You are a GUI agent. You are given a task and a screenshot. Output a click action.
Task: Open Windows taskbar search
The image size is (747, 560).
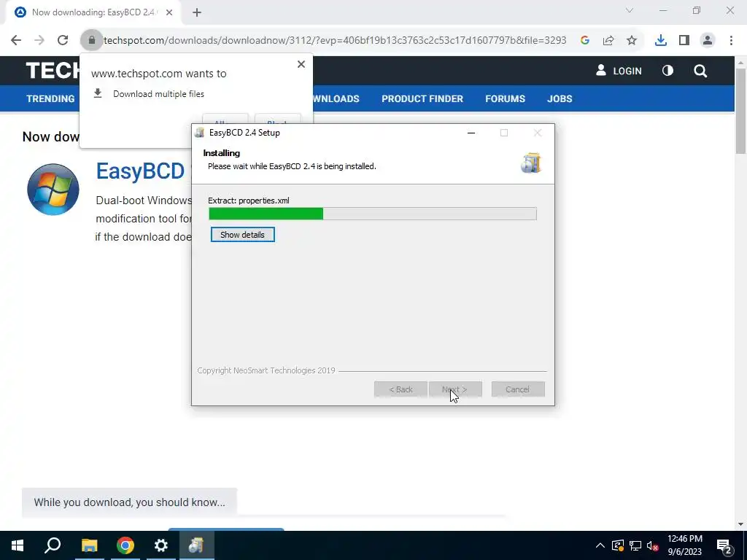(x=53, y=545)
